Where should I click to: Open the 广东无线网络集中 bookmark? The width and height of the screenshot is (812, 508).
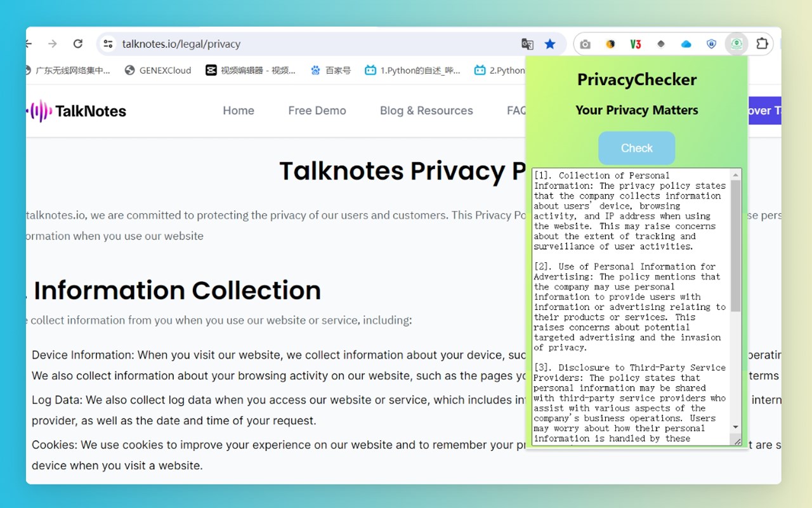(x=67, y=70)
